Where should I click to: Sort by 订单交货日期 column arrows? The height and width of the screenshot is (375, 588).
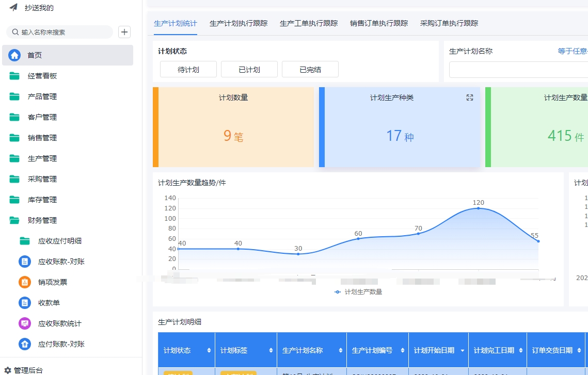(579, 350)
